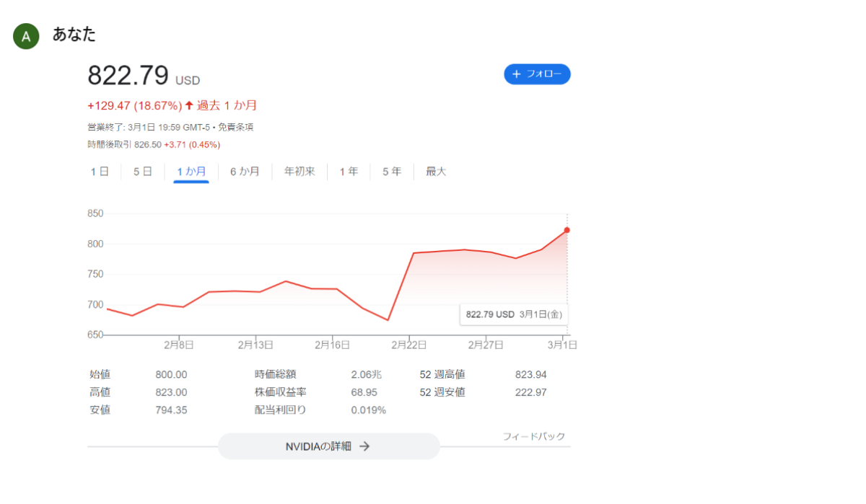Choose the active 1か月 range tab

[x=191, y=172]
